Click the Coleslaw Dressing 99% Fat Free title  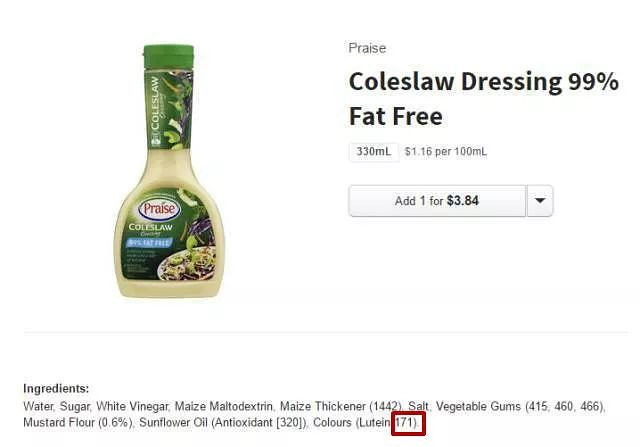tap(484, 98)
